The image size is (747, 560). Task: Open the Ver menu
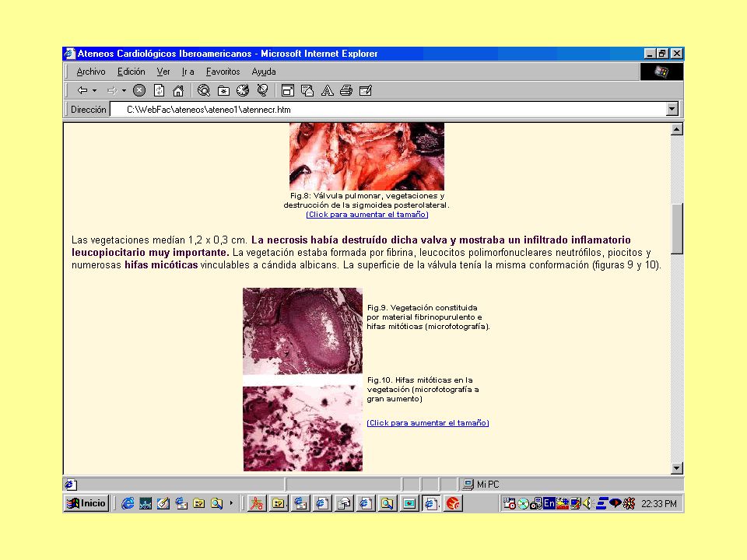(x=163, y=72)
